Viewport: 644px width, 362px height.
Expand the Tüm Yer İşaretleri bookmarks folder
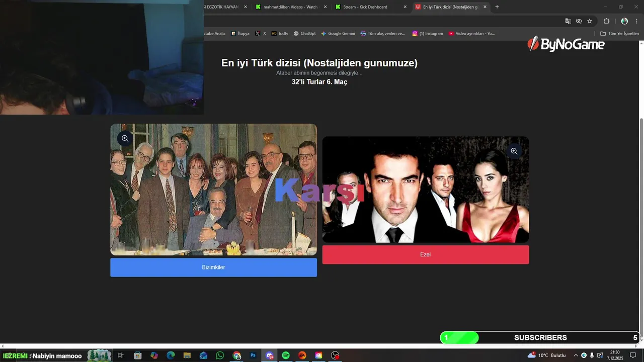[x=619, y=34]
